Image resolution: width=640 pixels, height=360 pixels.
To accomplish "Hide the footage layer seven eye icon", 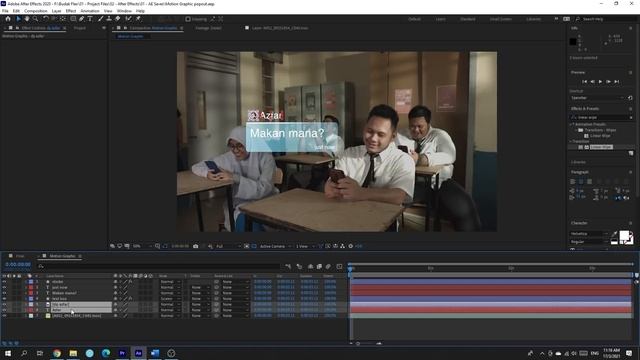I will coord(4,316).
